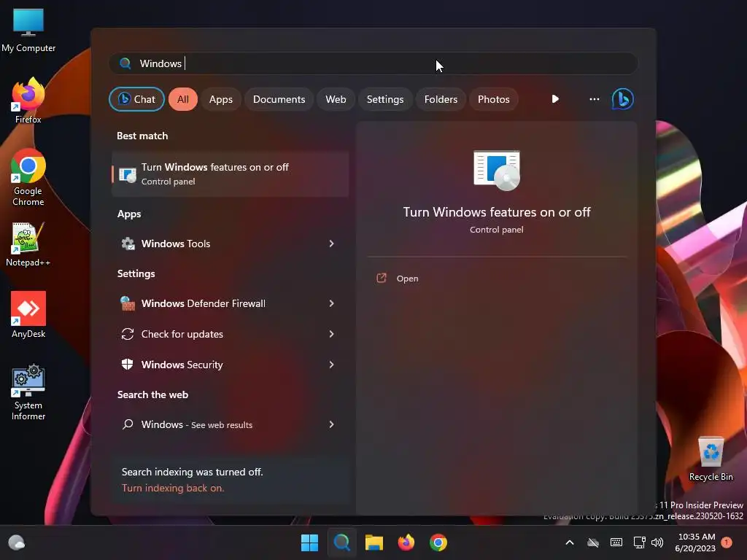Switch to the Settings filter tab
The image size is (747, 560).
(x=385, y=99)
